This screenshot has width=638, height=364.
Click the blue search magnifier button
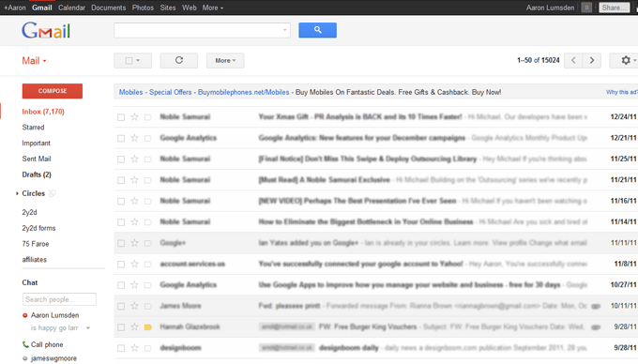pyautogui.click(x=317, y=30)
